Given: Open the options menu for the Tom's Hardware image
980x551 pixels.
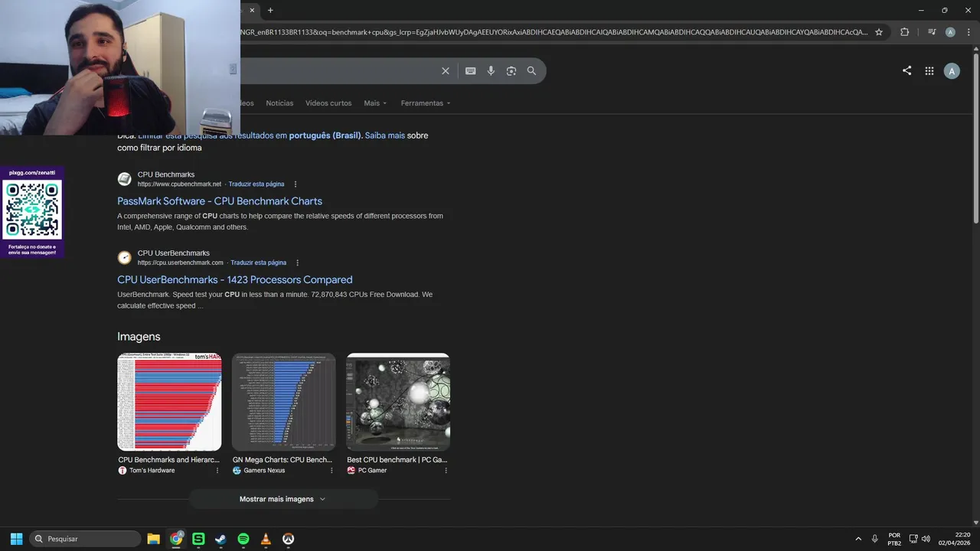Looking at the screenshot, I should click(x=217, y=471).
